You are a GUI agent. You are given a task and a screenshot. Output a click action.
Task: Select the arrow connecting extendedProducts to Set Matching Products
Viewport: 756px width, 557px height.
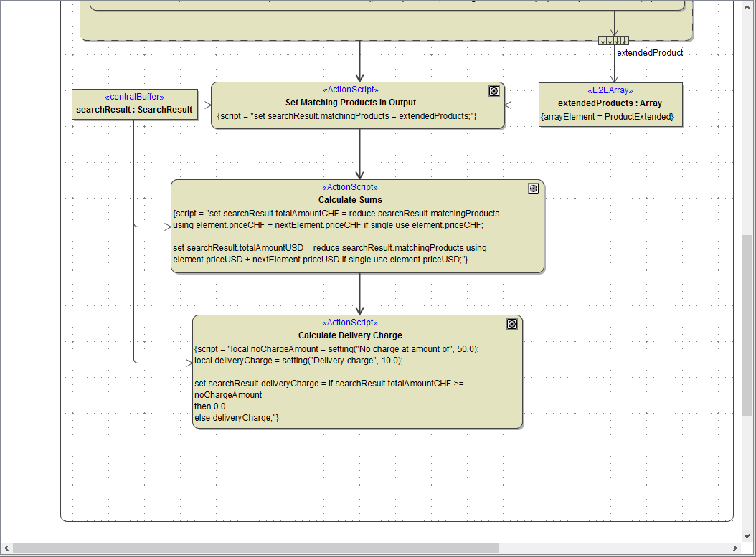pyautogui.click(x=522, y=105)
